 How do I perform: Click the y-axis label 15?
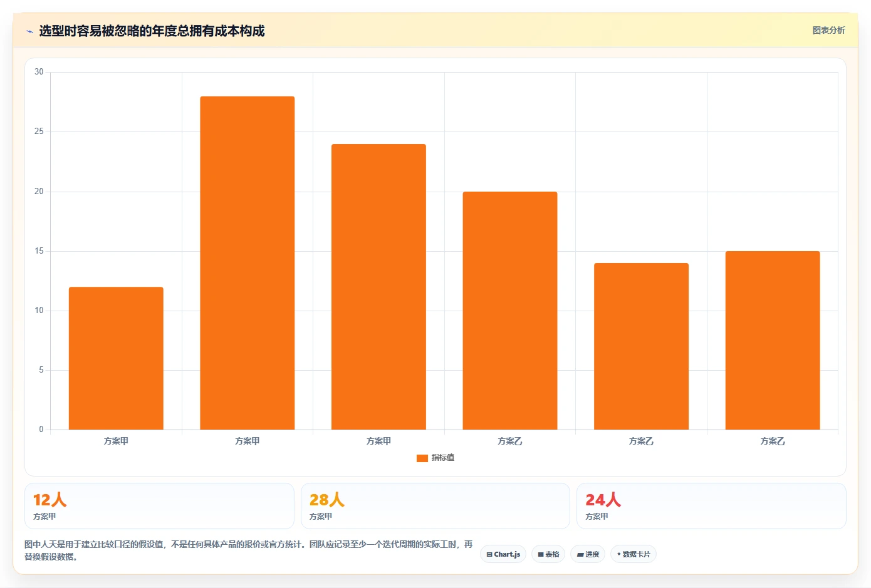[x=39, y=251]
